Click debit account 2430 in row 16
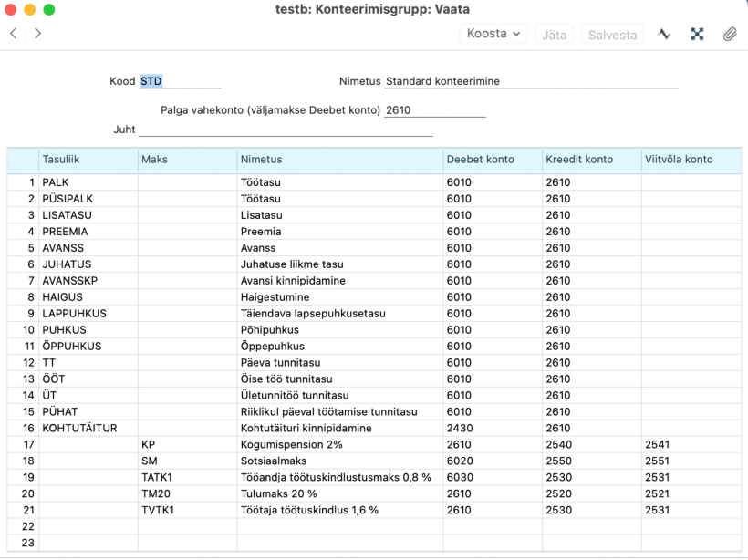 click(493, 429)
